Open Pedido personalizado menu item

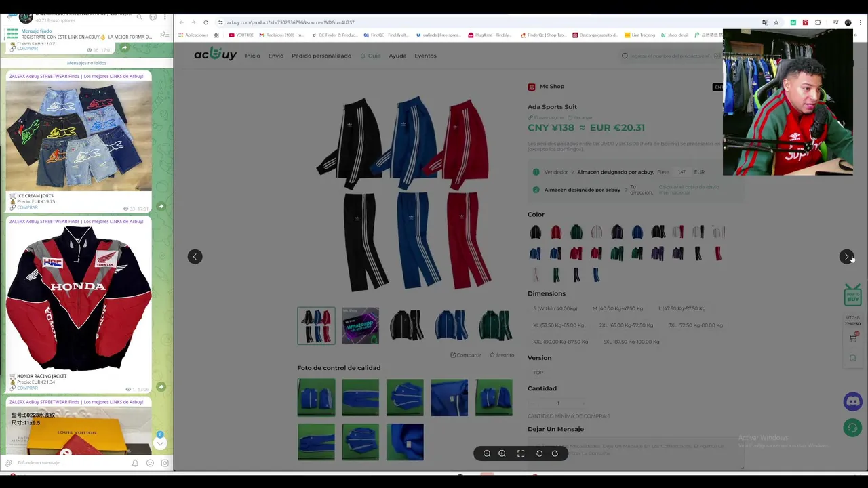(x=321, y=56)
